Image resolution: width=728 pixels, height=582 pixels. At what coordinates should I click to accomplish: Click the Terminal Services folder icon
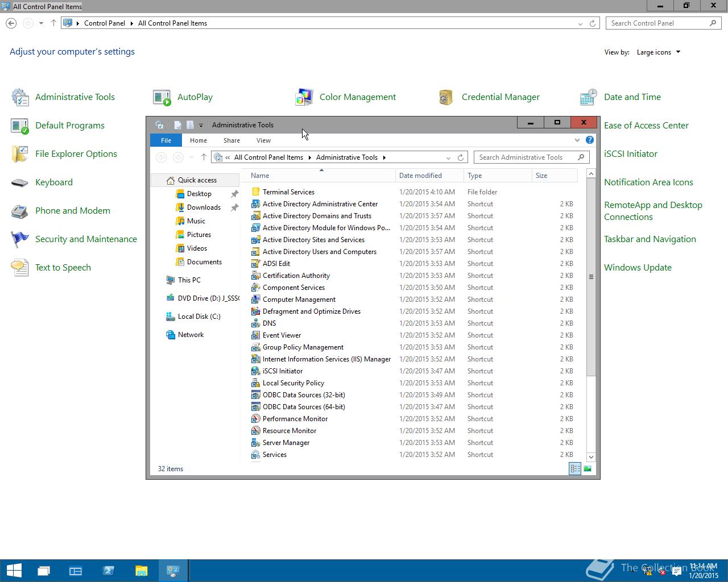point(256,192)
